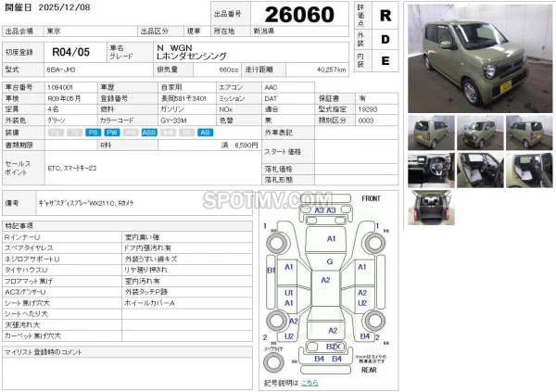
Task: Open the こちら symbol explanation link
Action: [x=310, y=382]
